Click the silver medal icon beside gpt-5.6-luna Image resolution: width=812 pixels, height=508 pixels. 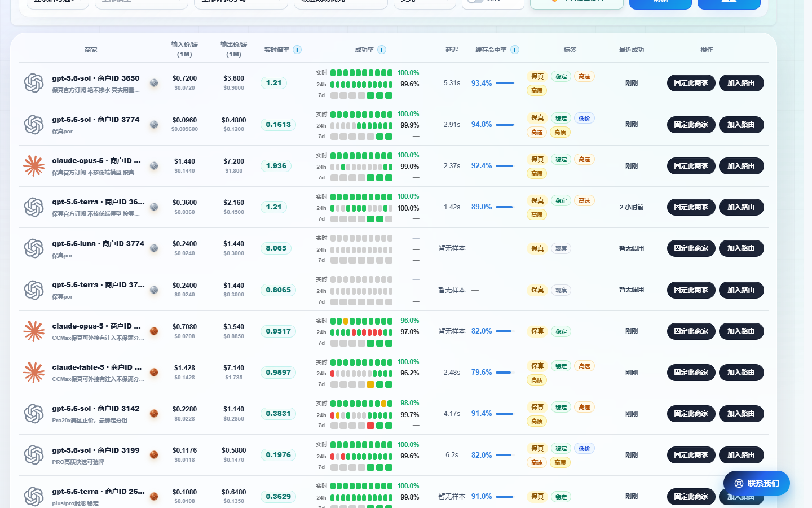click(154, 248)
